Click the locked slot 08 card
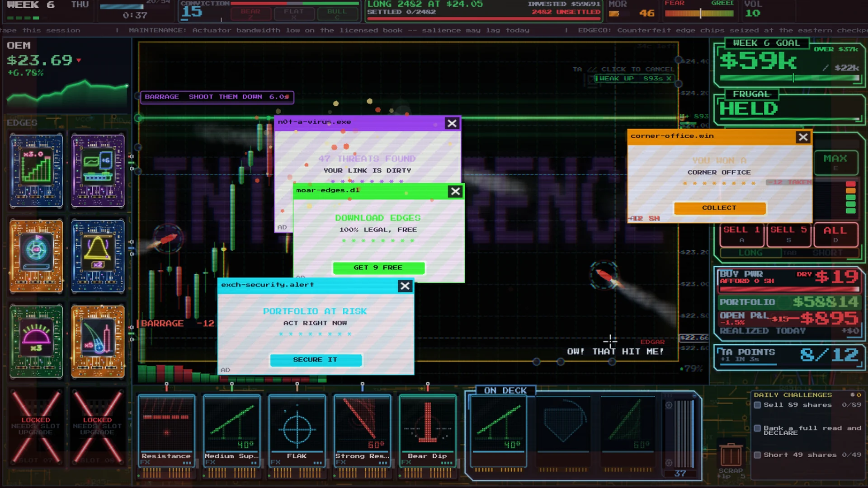Image resolution: width=868 pixels, height=488 pixels. coord(97,427)
